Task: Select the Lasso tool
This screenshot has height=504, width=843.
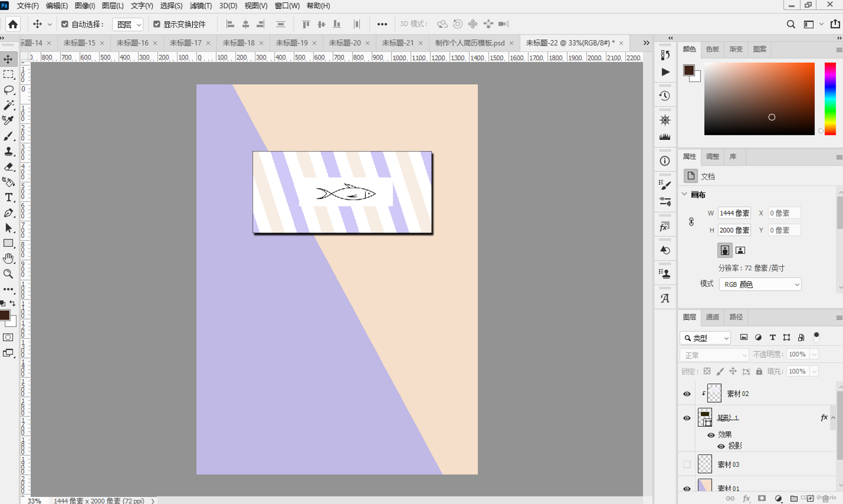Action: pos(8,90)
